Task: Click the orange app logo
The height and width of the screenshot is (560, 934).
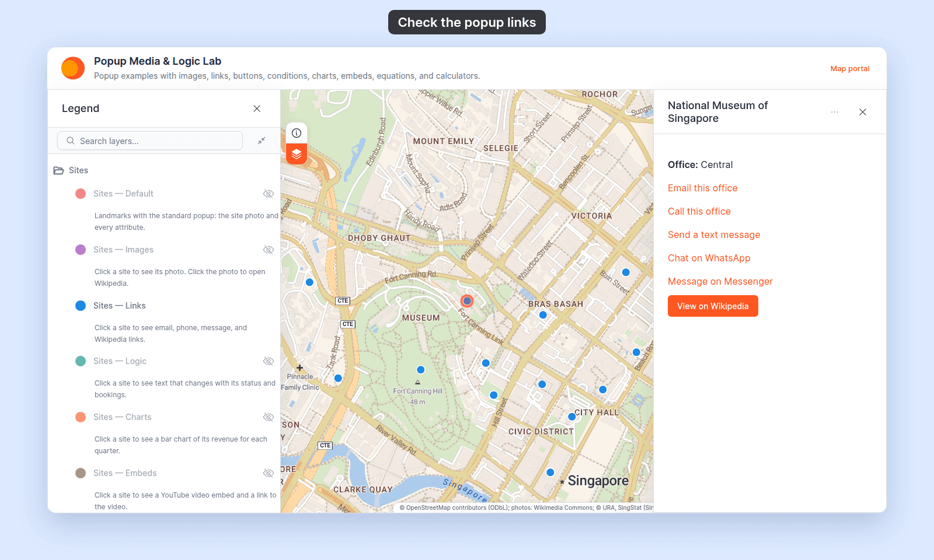Action: click(73, 68)
